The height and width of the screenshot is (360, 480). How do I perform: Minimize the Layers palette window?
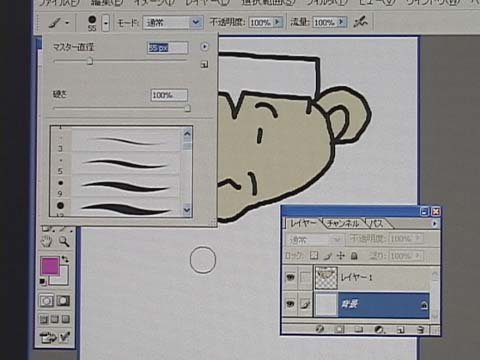(x=424, y=211)
